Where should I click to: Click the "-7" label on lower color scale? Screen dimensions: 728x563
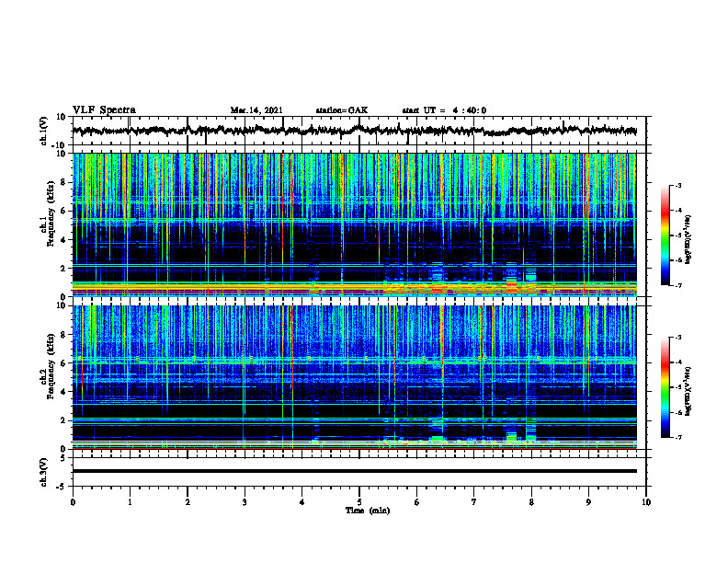click(x=678, y=438)
